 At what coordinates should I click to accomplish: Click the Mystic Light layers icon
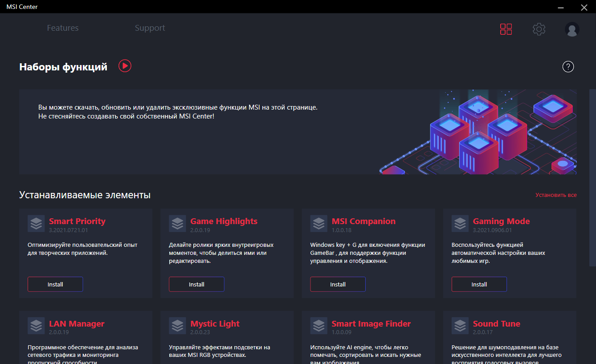coord(177,326)
